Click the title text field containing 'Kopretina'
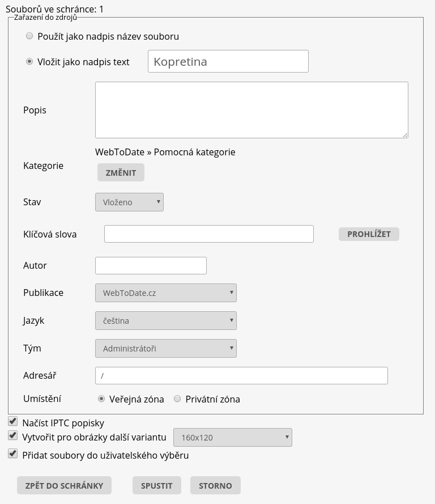 228,61
